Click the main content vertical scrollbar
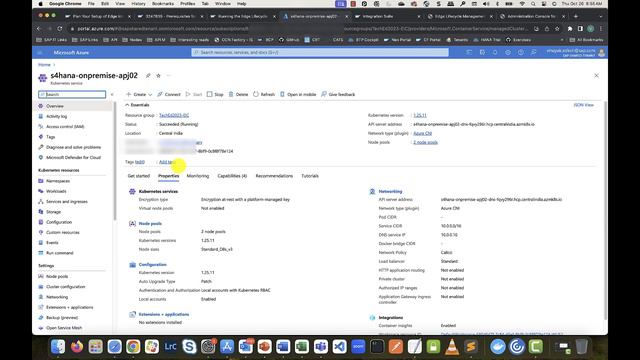This screenshot has width=640, height=360. coord(605,210)
